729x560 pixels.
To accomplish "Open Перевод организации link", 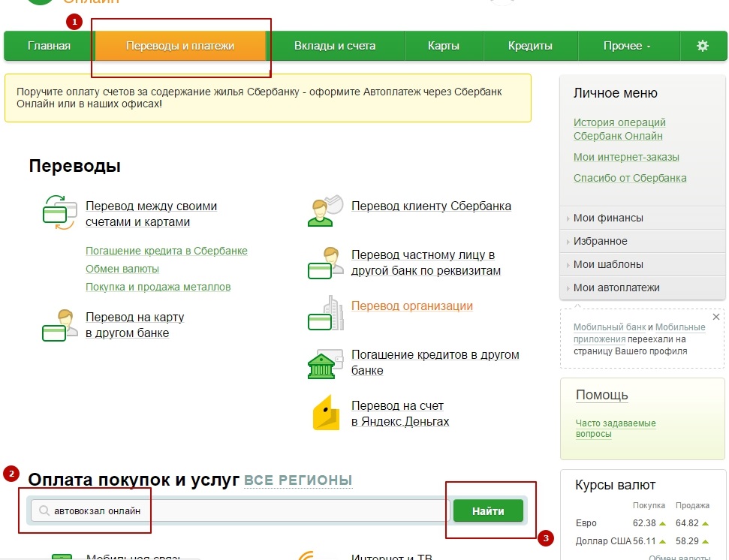I will pos(412,306).
